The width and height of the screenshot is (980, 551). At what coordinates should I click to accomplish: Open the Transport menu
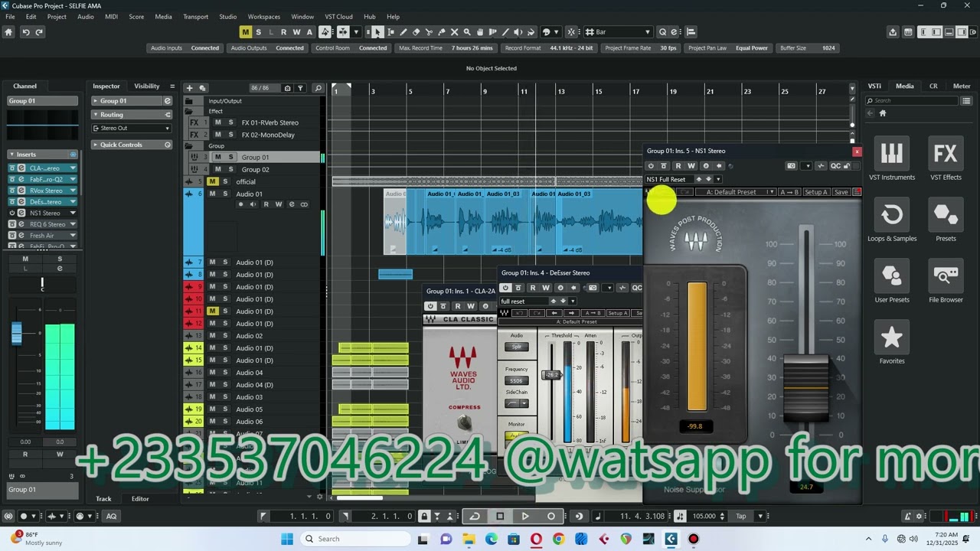click(x=195, y=17)
